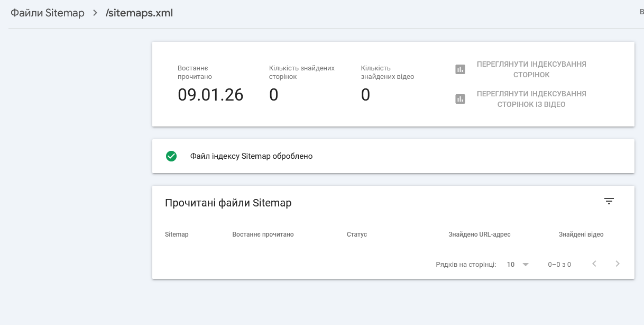The width and height of the screenshot is (644, 325).
Task: Sort by Востаннє прочитано column header
Action: point(263,234)
